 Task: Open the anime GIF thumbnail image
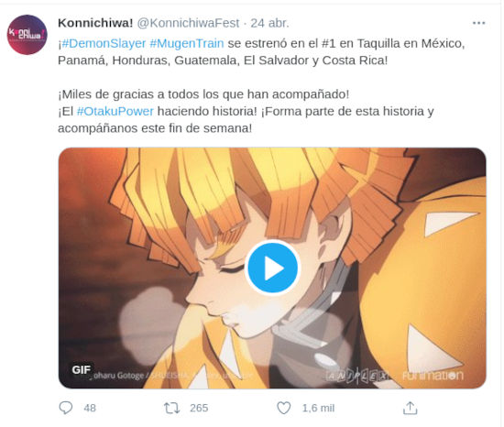pyautogui.click(x=272, y=268)
